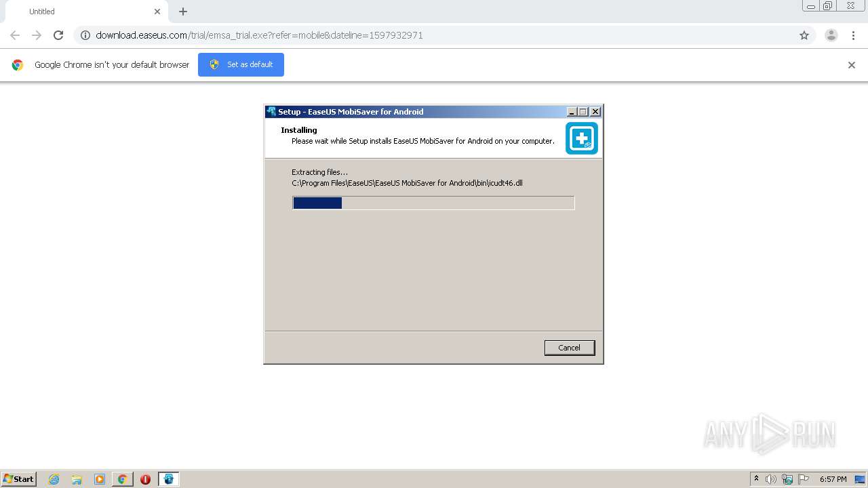Maximize the Setup dialog window
Screen dimensions: 868x488
click(x=583, y=112)
